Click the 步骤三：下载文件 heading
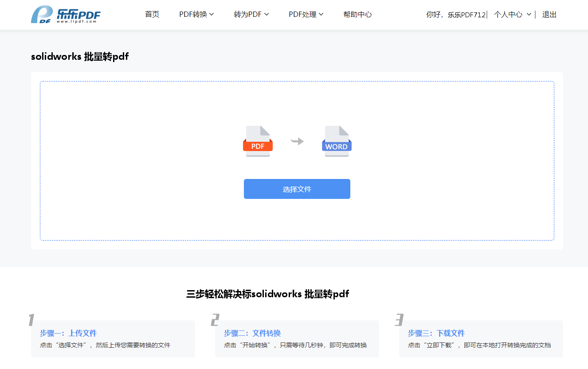 tap(436, 333)
